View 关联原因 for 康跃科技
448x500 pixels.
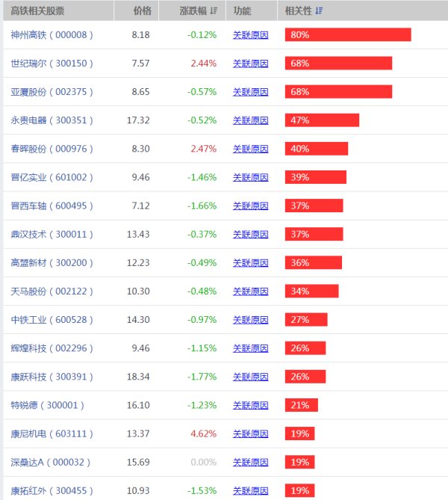[x=250, y=377]
